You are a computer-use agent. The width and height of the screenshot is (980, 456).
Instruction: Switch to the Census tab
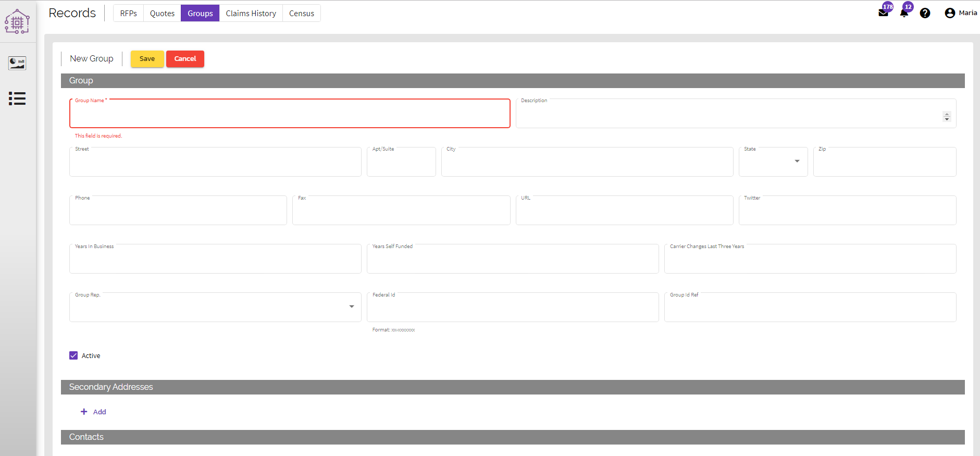click(x=301, y=13)
